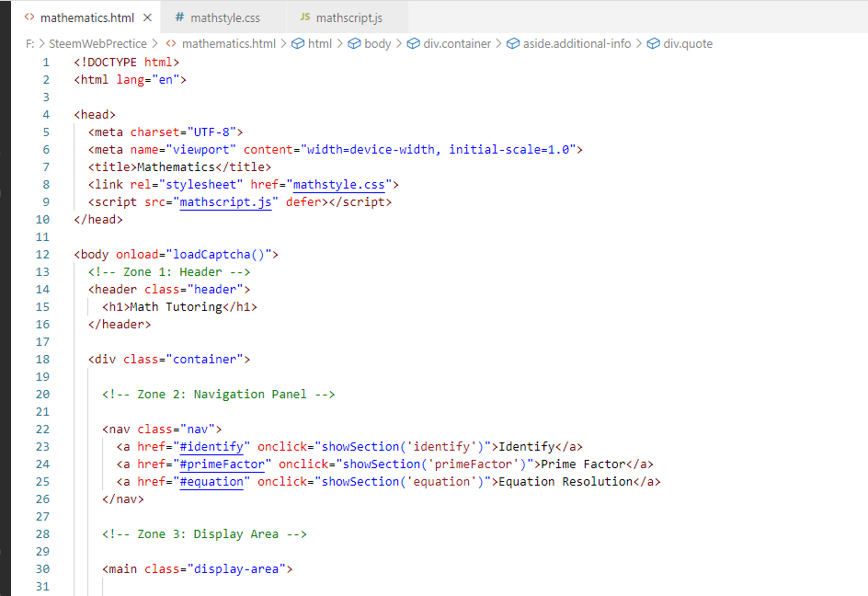
Task: Click line number 22 in gutter
Action: click(42, 430)
